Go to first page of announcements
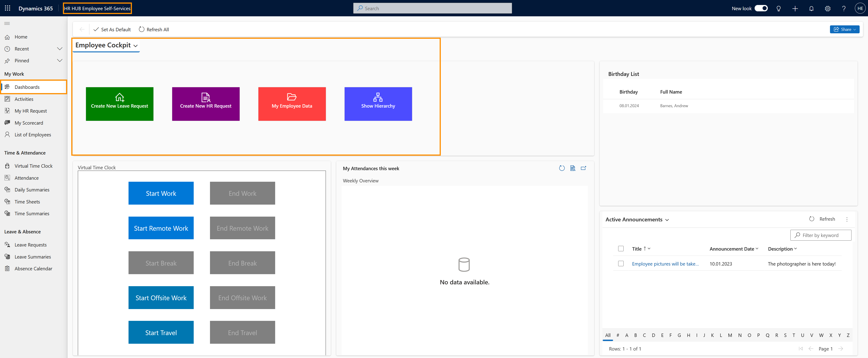868x358 pixels. click(801, 348)
